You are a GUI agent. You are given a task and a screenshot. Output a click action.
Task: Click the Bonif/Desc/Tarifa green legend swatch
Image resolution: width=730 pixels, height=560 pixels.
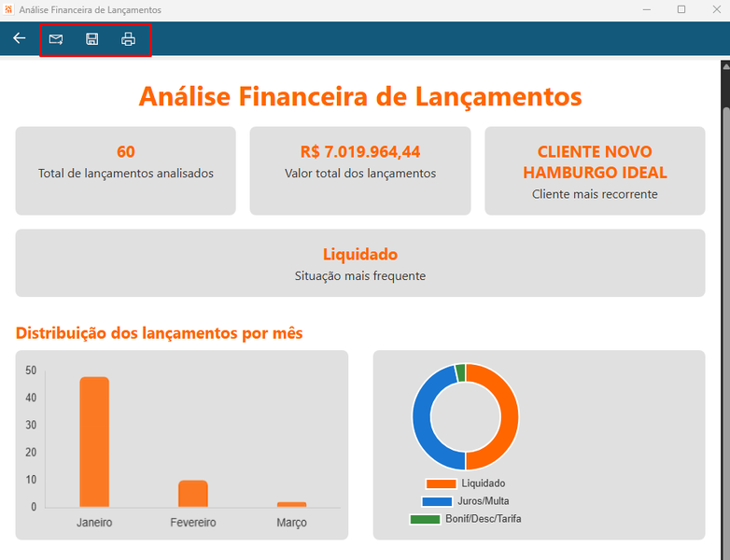click(425, 519)
